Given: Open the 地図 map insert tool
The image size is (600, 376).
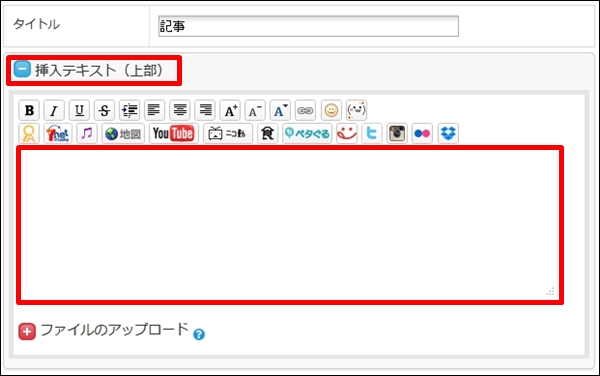Looking at the screenshot, I should (123, 133).
